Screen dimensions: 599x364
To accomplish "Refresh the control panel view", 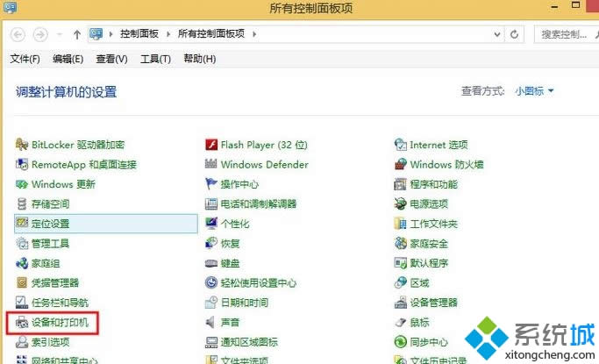I will click(x=515, y=34).
